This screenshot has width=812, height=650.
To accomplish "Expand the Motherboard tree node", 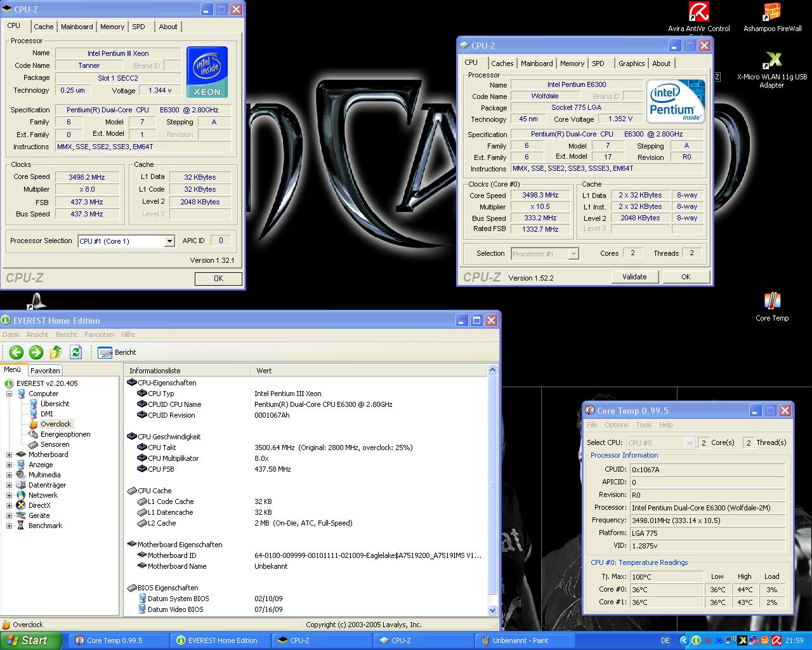I will click(x=10, y=454).
